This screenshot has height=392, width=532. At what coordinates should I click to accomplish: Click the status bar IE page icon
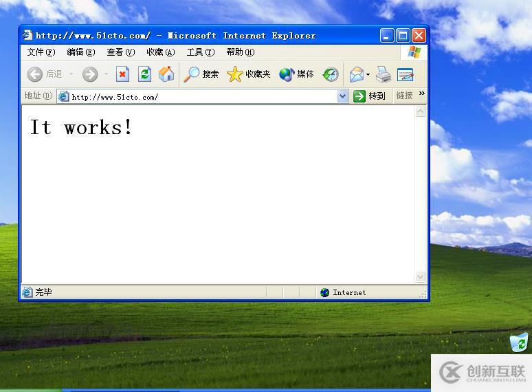(x=27, y=292)
